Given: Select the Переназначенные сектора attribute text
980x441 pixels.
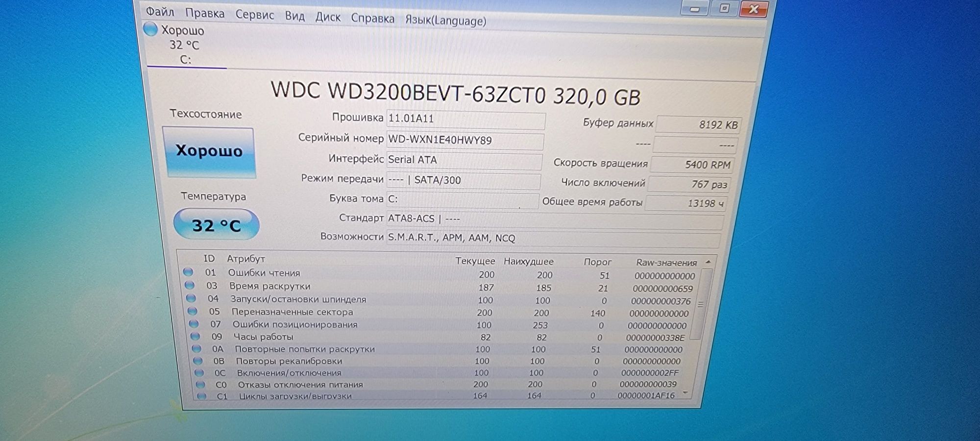Looking at the screenshot, I should pyautogui.click(x=292, y=312).
